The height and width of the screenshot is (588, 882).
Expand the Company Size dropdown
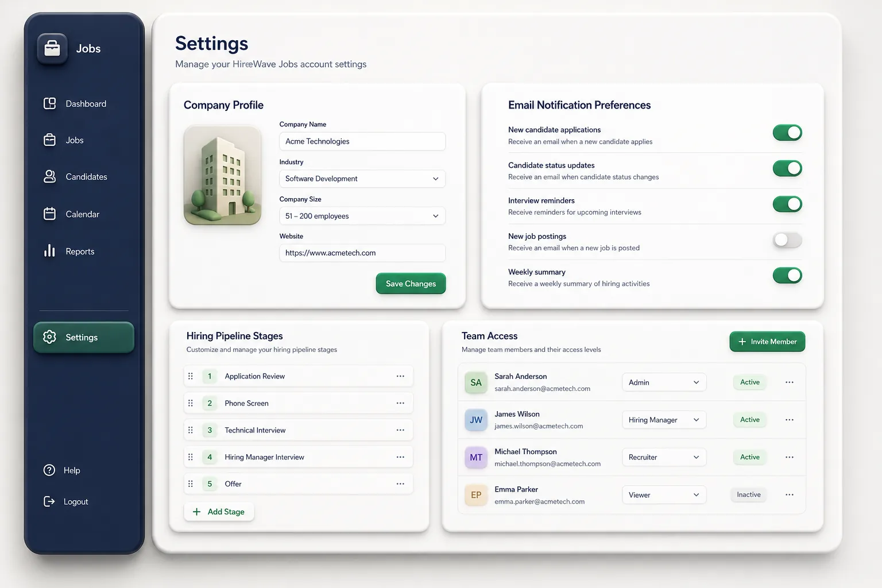(x=362, y=216)
